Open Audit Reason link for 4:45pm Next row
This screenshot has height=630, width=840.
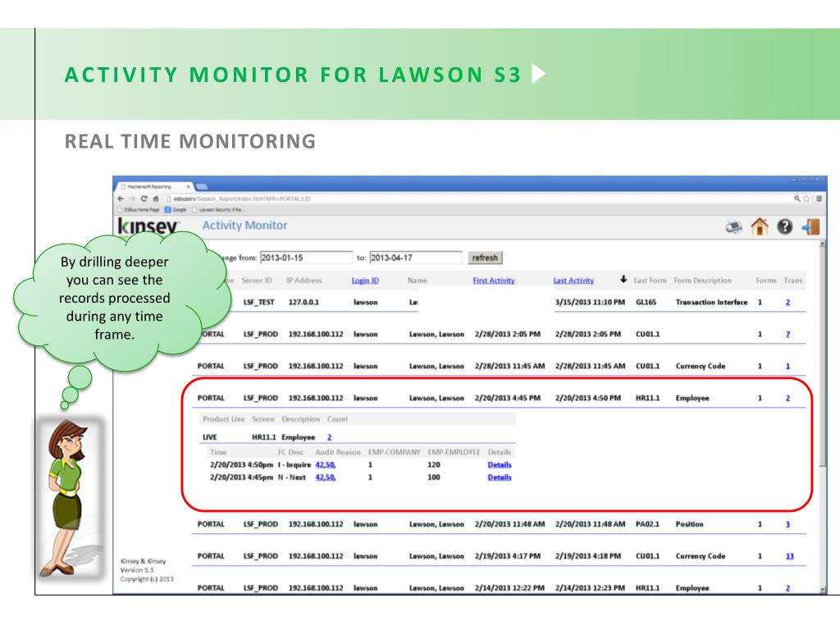[325, 477]
